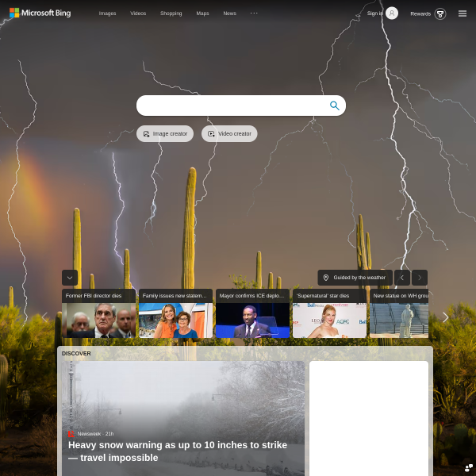Advance news carousel right with arrow
The height and width of the screenshot is (476, 476).
(x=445, y=317)
